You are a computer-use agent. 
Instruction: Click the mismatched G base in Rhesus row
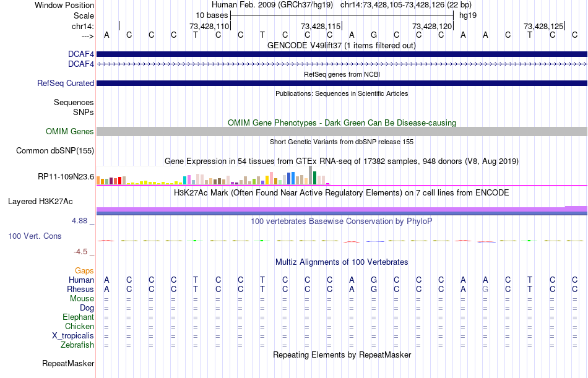[485, 290]
